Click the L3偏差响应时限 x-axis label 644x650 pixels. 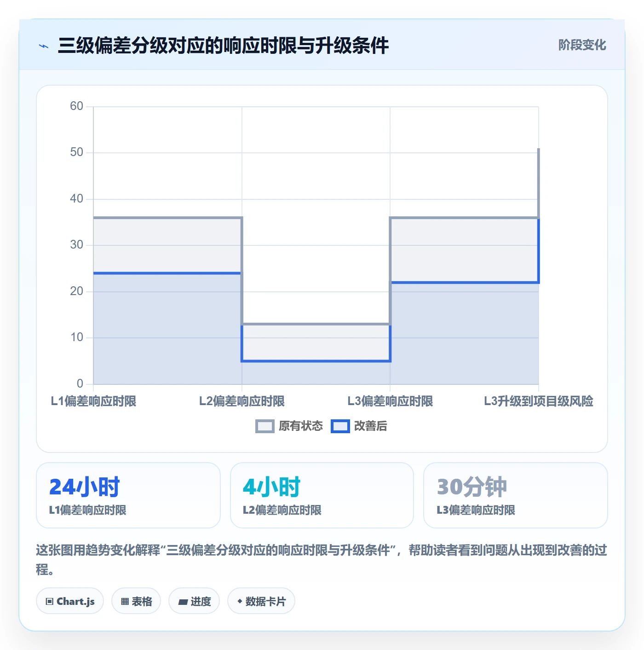coord(390,401)
